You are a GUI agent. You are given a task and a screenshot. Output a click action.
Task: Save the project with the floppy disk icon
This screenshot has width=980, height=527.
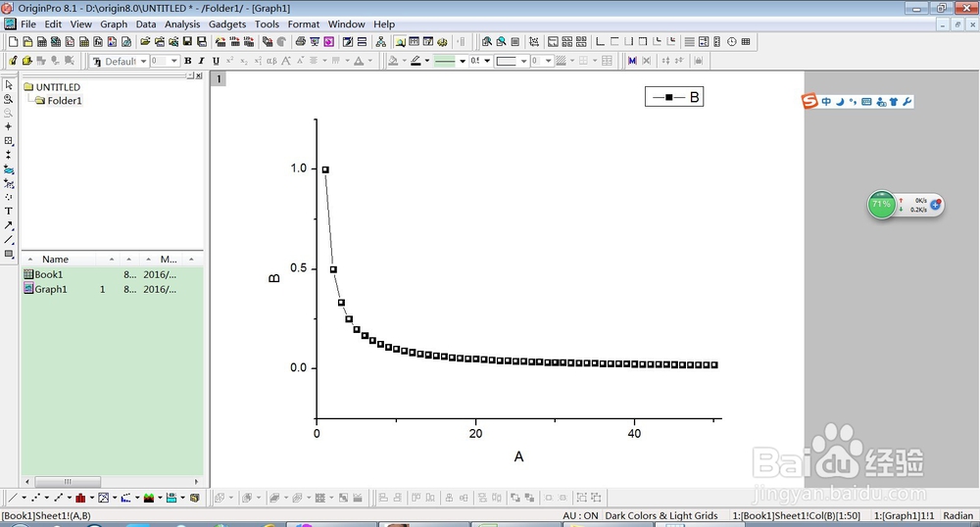(187, 42)
